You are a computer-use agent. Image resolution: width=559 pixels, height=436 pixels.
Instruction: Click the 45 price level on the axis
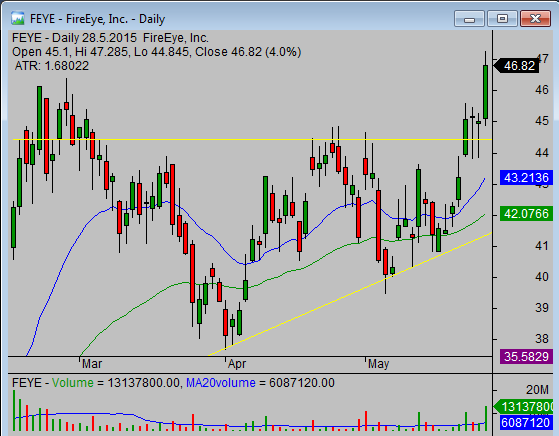(542, 121)
